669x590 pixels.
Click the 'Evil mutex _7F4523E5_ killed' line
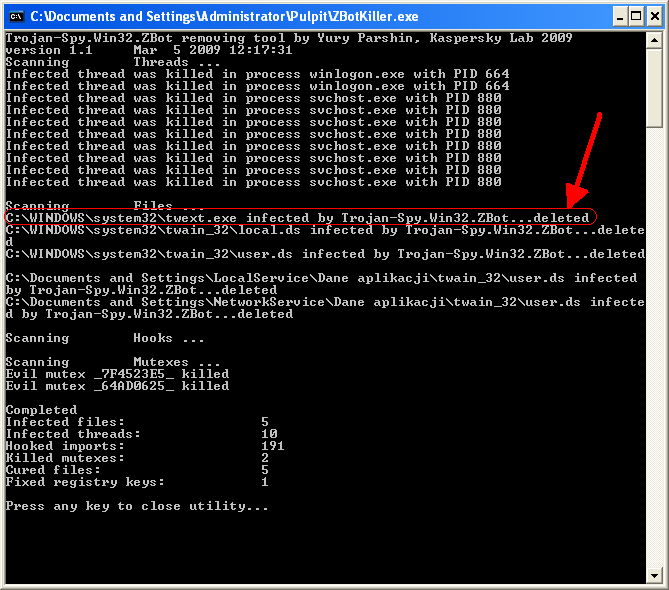pos(117,374)
